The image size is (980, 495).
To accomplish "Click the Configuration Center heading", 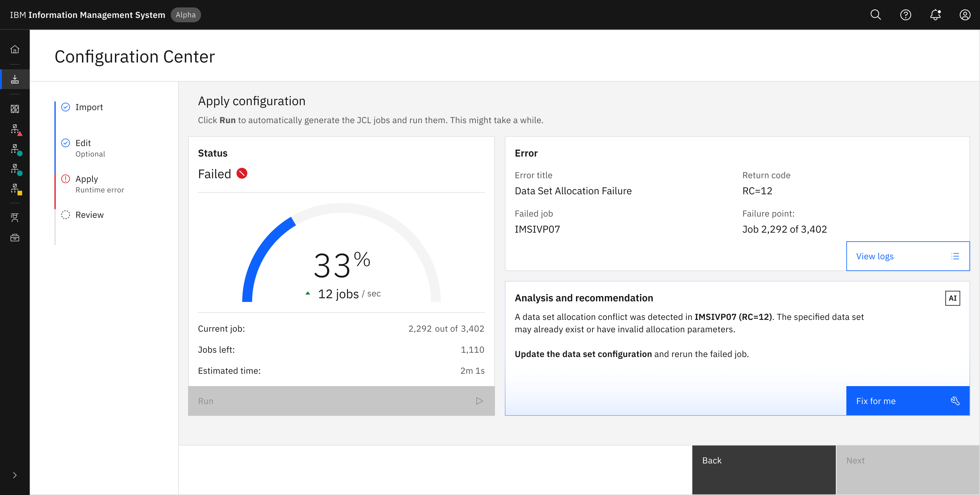I will tap(135, 57).
